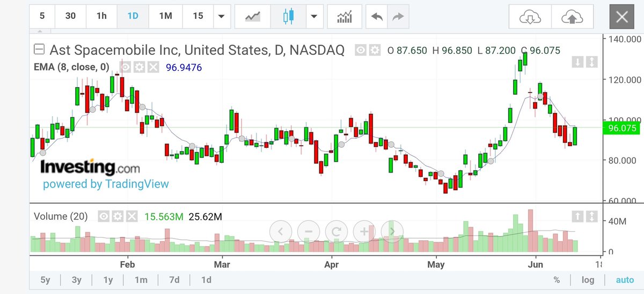
Task: Undo the last chart action
Action: point(377,17)
